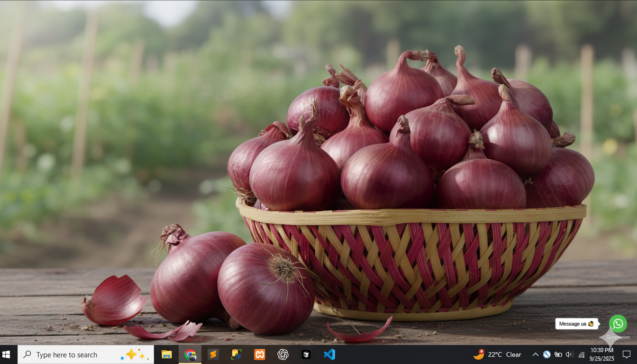637x364 pixels.
Task: Open the Action Center notification panel
Action: (627, 354)
